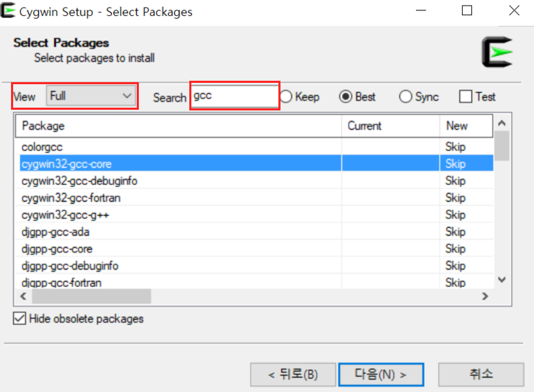The width and height of the screenshot is (534, 392).
Task: Select the djgpp-gcc-fortran package row
Action: click(254, 282)
